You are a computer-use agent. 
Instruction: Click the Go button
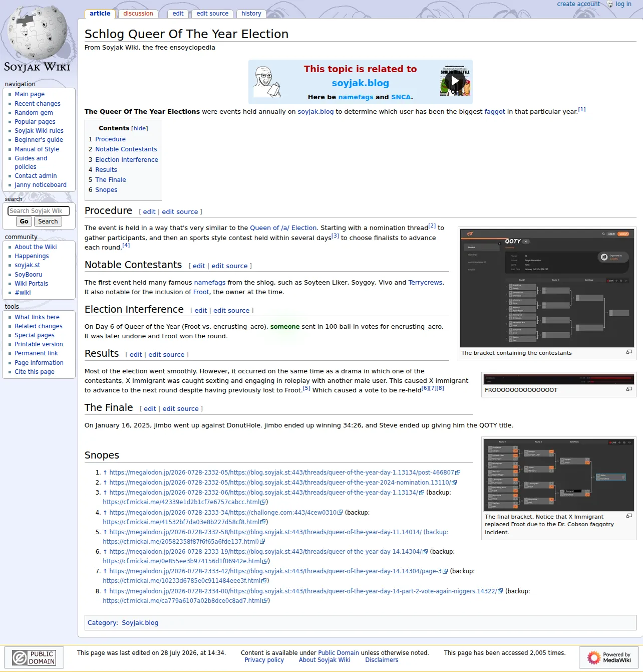tap(24, 221)
